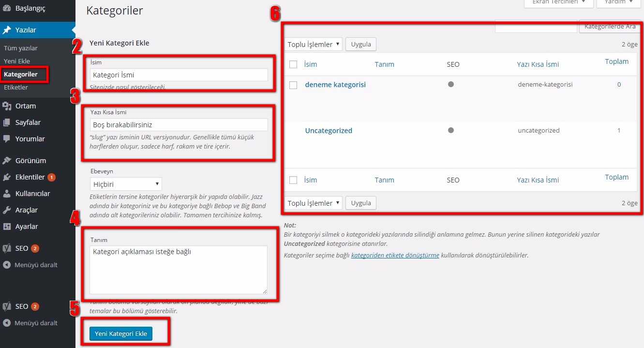This screenshot has height=348, width=644.
Task: Click the upper Menüyü daralt collapse arrow
Action: pos(7,265)
